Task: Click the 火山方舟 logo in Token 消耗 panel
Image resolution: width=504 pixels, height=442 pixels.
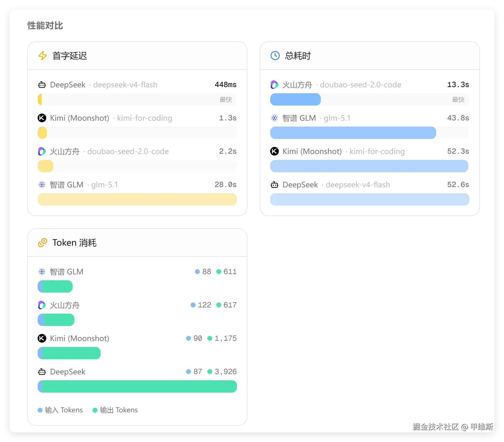Action: pyautogui.click(x=42, y=305)
